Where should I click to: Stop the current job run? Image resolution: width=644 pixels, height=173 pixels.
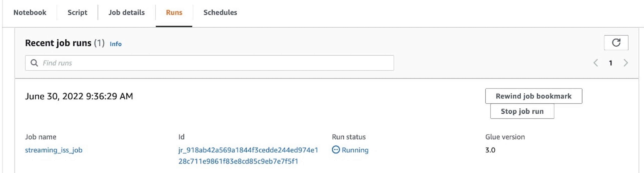click(522, 111)
